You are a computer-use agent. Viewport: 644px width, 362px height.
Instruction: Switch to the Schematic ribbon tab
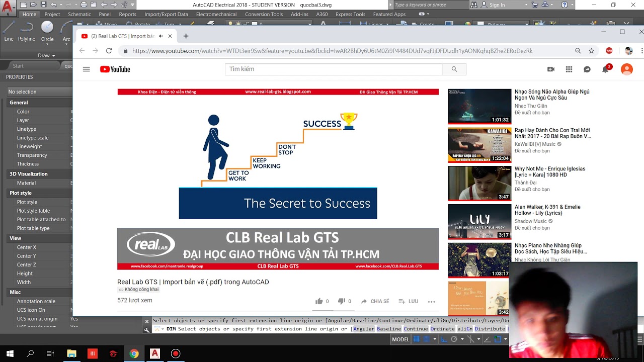point(79,14)
